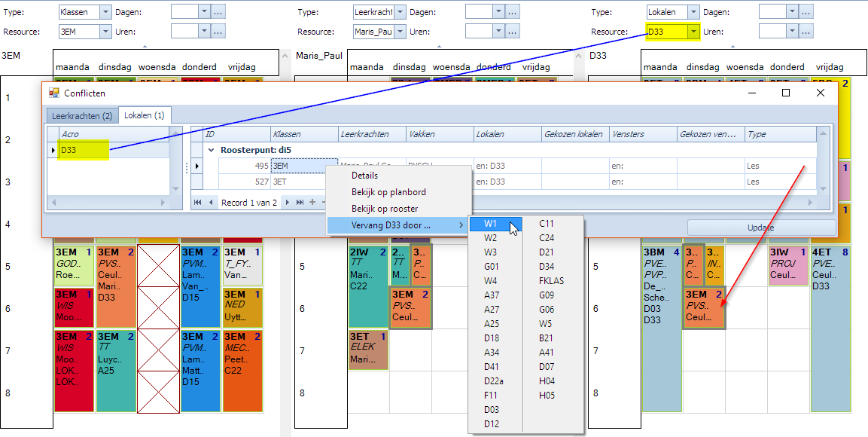The width and height of the screenshot is (868, 437).
Task: Select 3EM GOD lesson on maandag hour 5
Action: point(75,264)
